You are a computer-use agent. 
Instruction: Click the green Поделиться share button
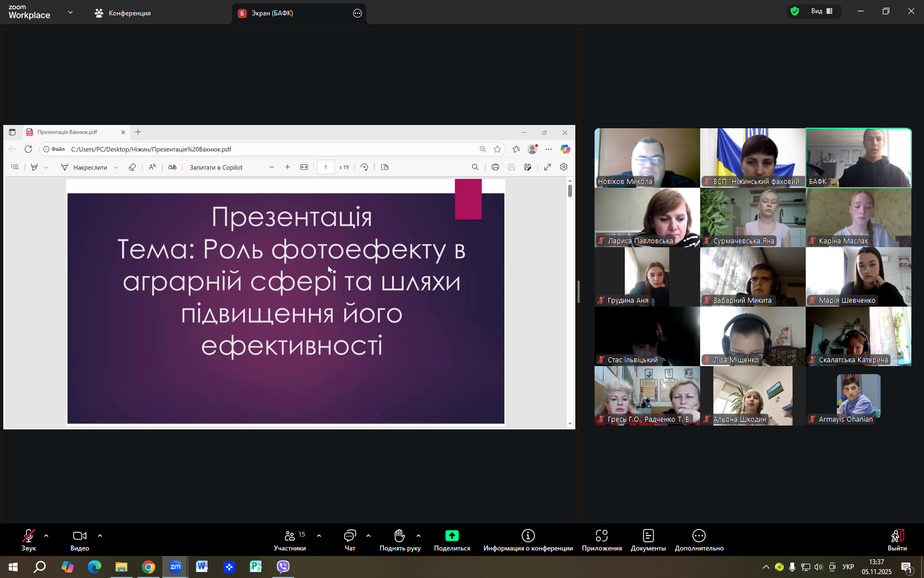point(452,539)
